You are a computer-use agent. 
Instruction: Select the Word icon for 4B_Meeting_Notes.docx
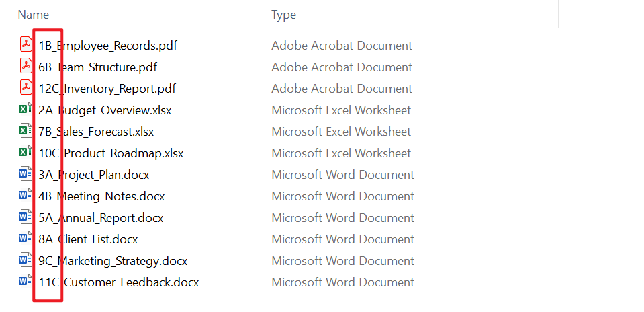26,196
